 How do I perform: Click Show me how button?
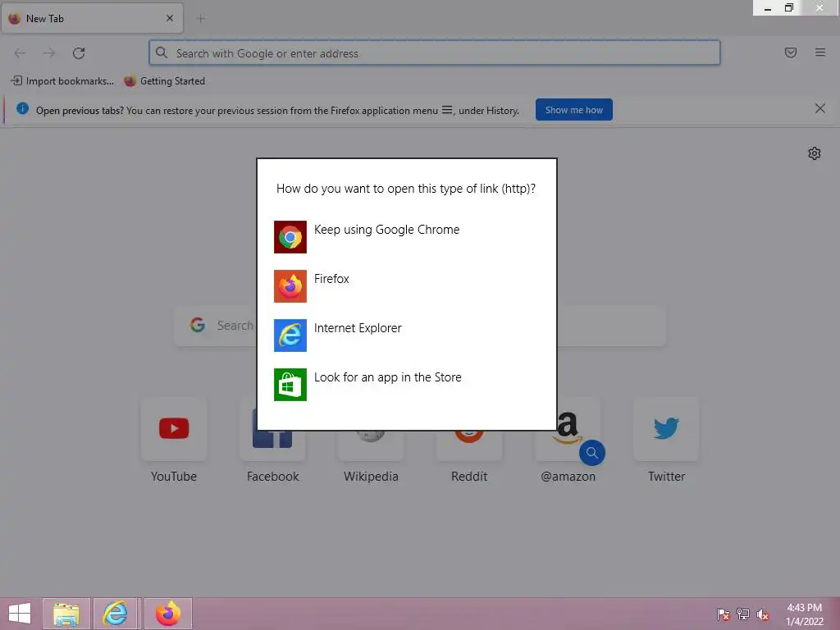pos(573,110)
